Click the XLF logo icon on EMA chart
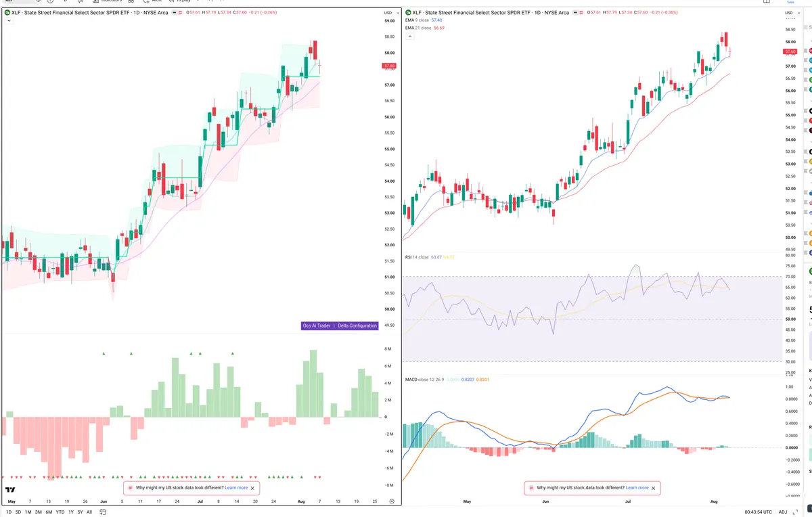 409,13
